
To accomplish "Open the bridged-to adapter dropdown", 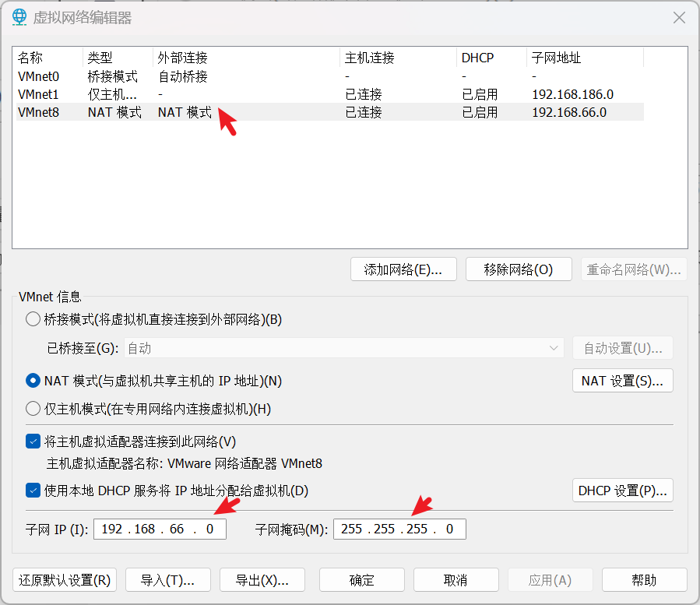I will (x=553, y=348).
